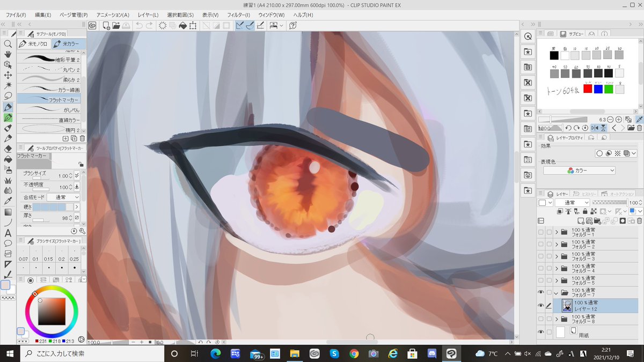Image resolution: width=644 pixels, height=362 pixels.
Task: Open the レイヤー(L) menu
Action: (148, 14)
